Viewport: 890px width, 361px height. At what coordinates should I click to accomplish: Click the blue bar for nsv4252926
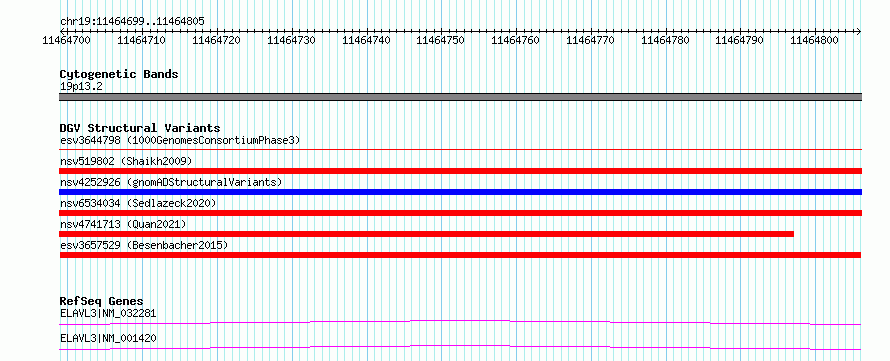[x=460, y=192]
